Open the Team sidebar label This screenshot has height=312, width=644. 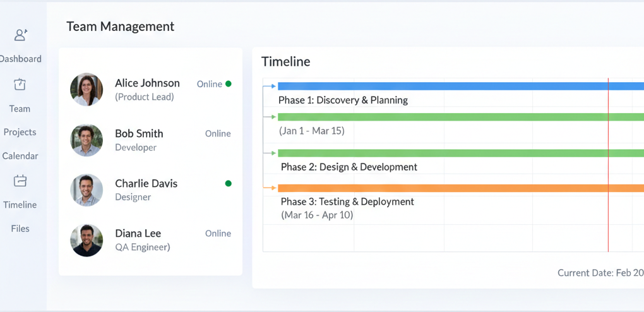coord(20,109)
